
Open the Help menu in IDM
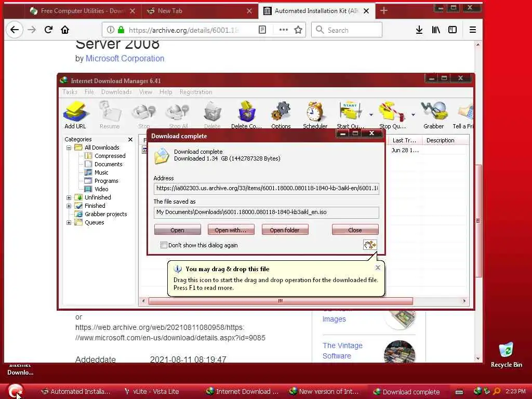click(166, 92)
